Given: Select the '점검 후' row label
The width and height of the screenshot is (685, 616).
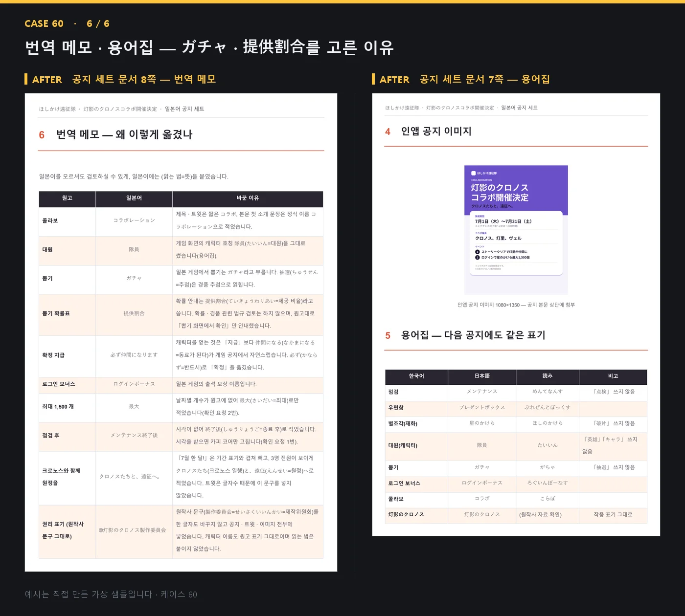Looking at the screenshot, I should pyautogui.click(x=51, y=436).
